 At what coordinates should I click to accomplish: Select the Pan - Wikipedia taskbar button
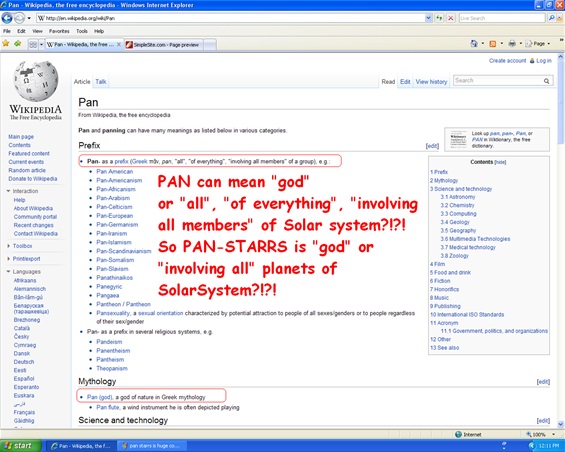[x=81, y=446]
